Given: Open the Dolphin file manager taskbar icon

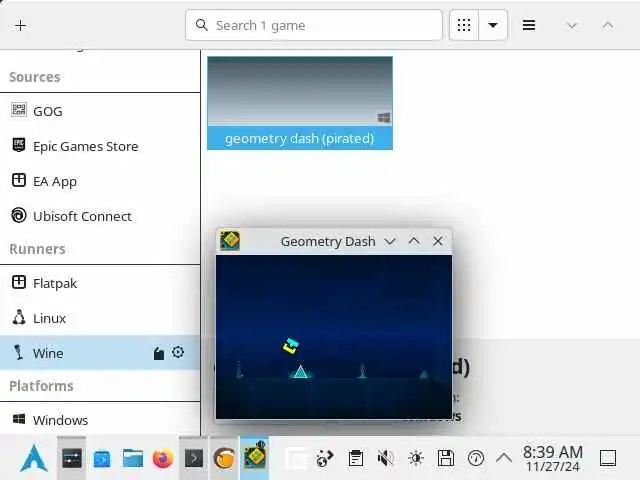Looking at the screenshot, I should pos(133,458).
